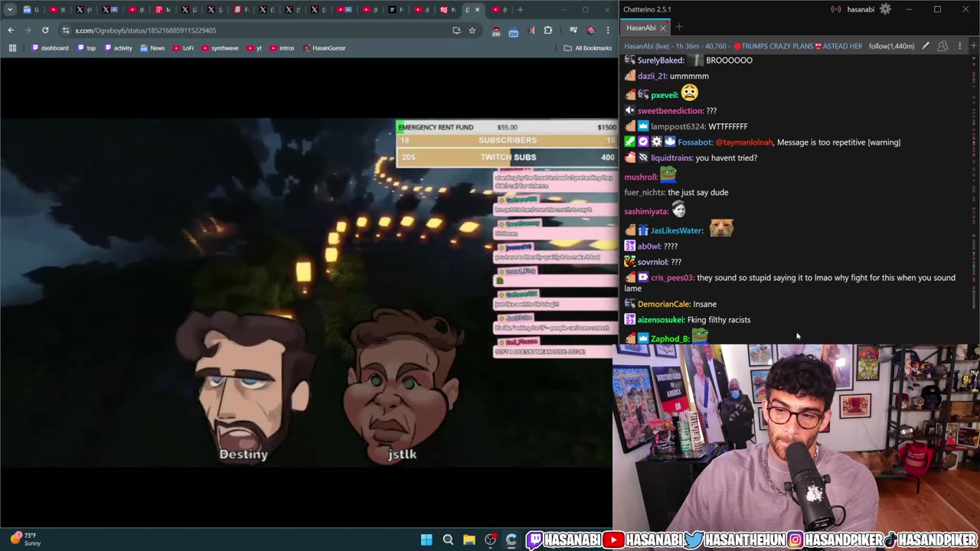Open File Explorer from the taskbar

(x=469, y=540)
